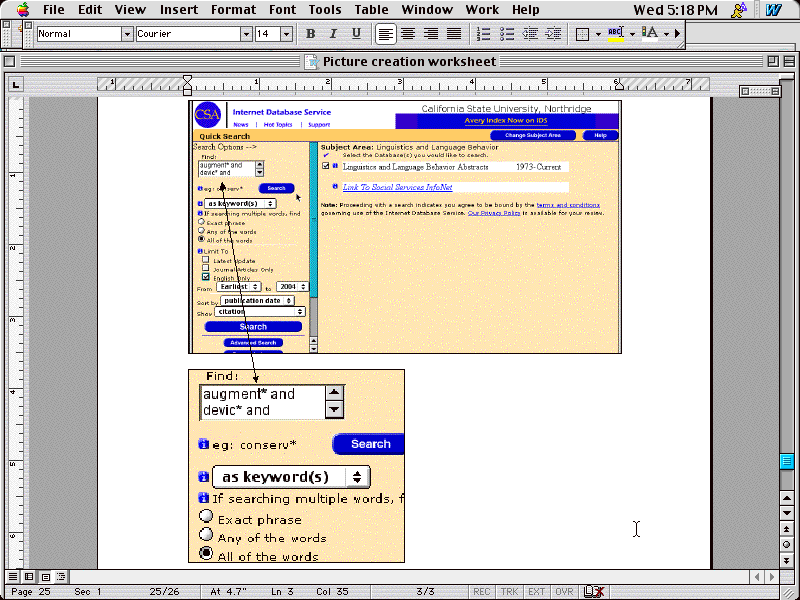Toggle Italic formatting in the toolbar
This screenshot has height=600, width=800.
[333, 34]
